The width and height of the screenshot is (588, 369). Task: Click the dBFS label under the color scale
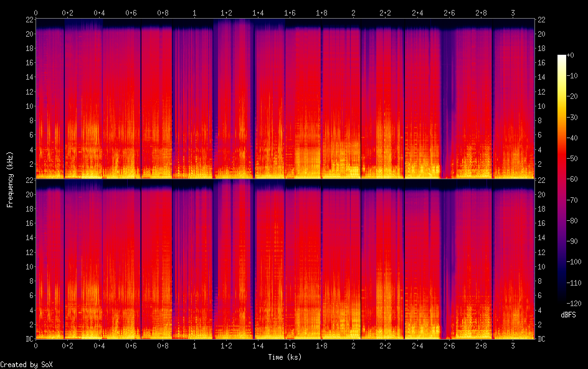[568, 315]
